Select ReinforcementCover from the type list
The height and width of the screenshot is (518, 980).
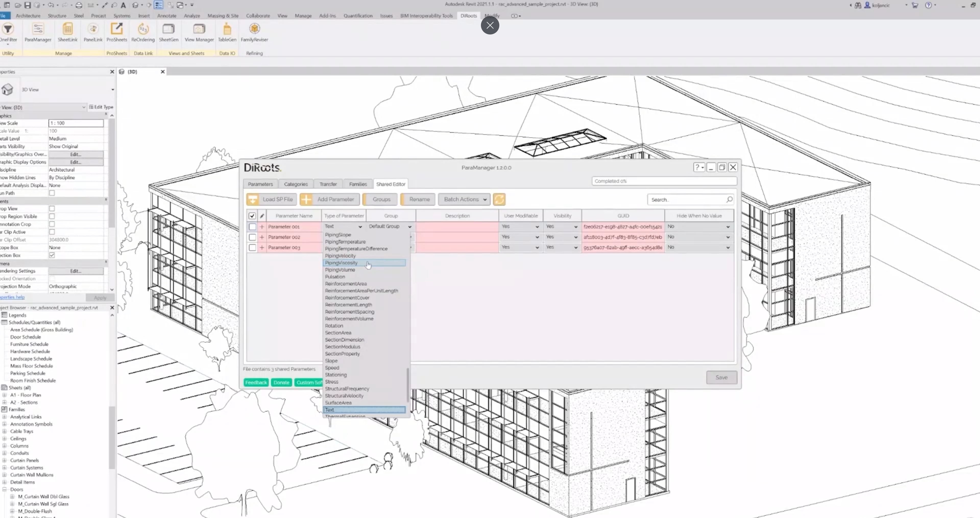pos(347,298)
